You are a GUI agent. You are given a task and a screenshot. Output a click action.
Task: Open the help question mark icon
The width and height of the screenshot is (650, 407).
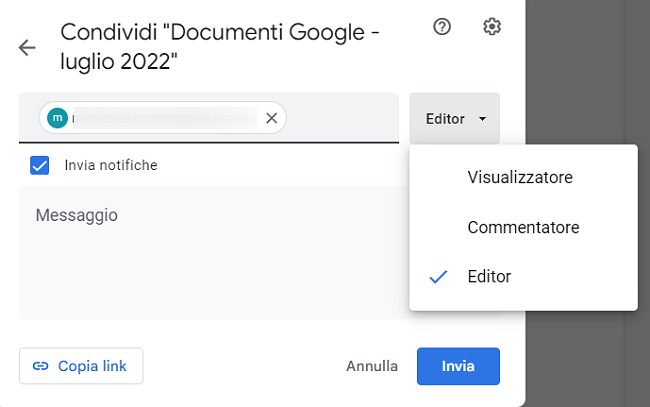[442, 27]
